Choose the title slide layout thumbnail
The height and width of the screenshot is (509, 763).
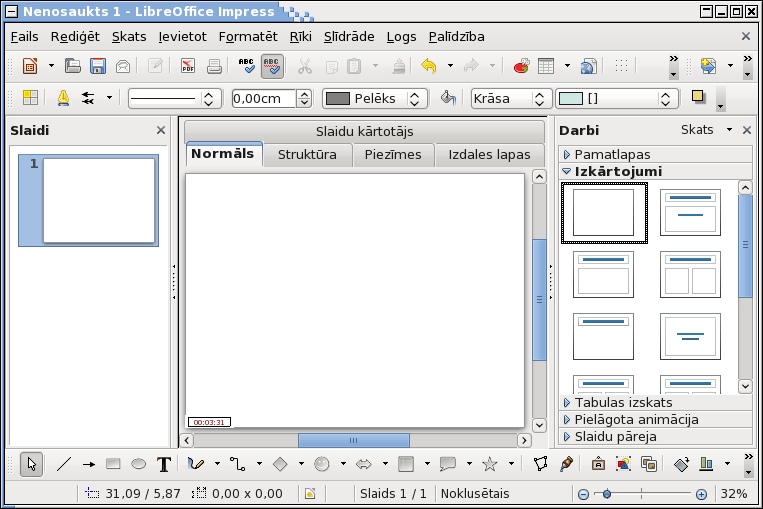point(690,213)
